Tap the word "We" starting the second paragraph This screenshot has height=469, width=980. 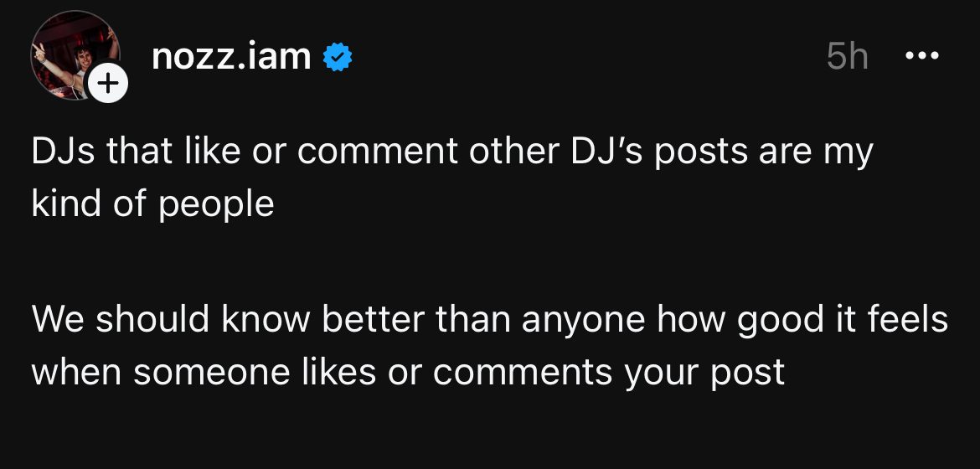[x=57, y=320]
